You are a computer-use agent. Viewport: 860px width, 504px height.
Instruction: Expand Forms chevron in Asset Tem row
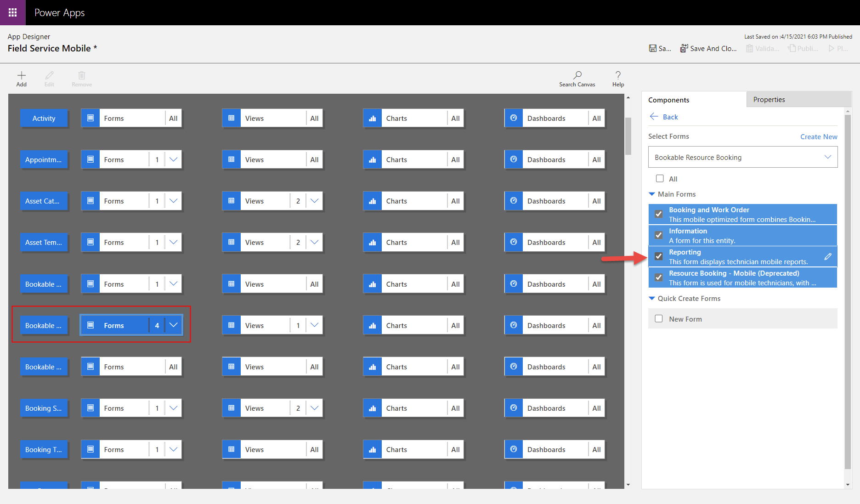tap(174, 242)
